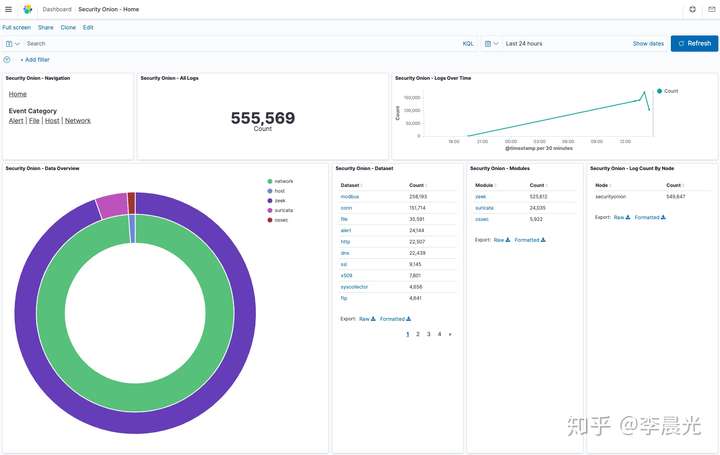The image size is (720, 455).
Task: Filter on dns dataset
Action: click(x=345, y=253)
